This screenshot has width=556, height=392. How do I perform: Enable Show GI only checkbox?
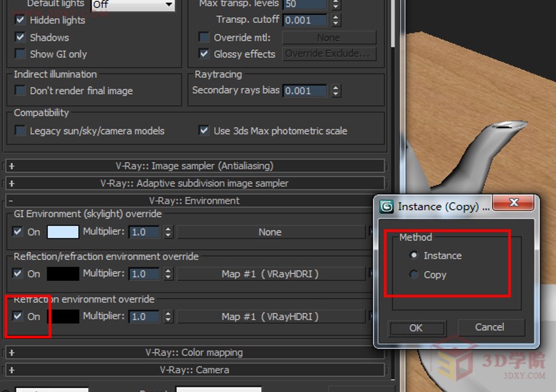pyautogui.click(x=20, y=54)
